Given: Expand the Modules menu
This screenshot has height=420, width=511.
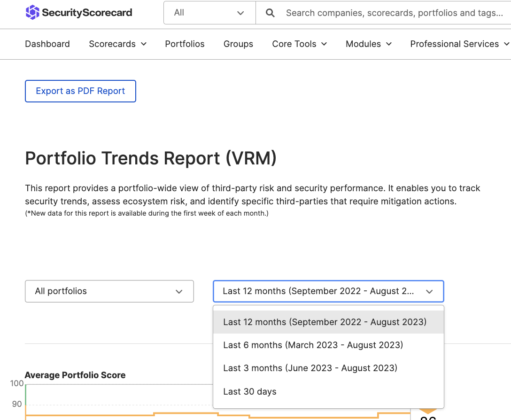Looking at the screenshot, I should (369, 44).
